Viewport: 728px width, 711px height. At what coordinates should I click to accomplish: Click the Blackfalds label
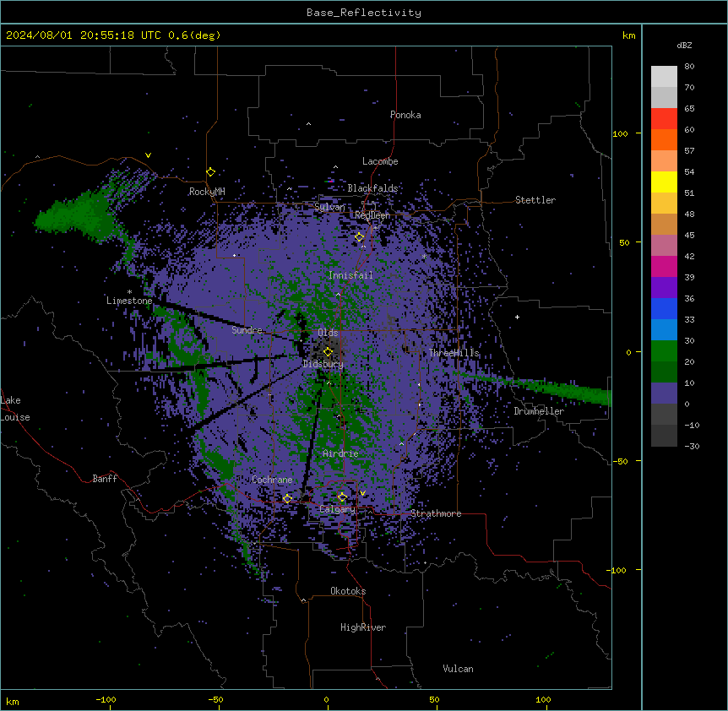tap(372, 188)
